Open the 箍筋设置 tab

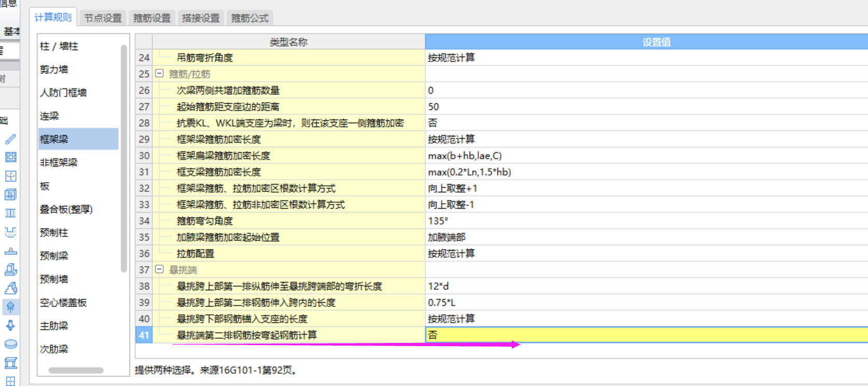pyautogui.click(x=152, y=18)
